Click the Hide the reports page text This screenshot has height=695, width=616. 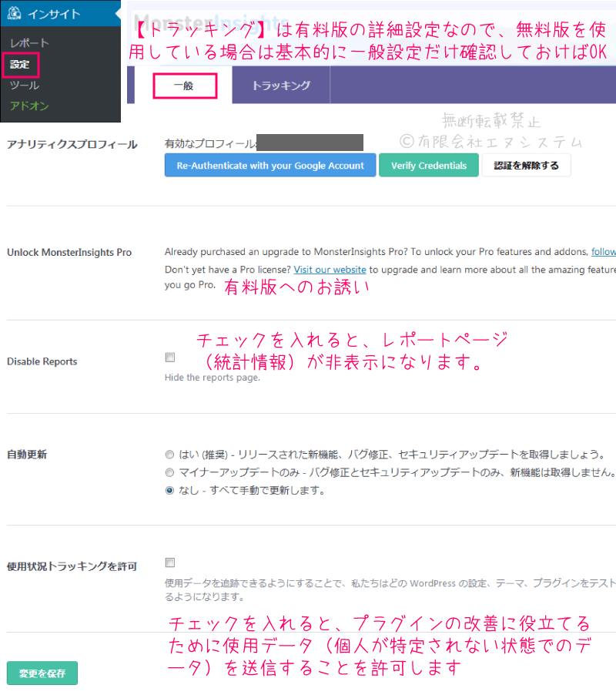tap(212, 378)
